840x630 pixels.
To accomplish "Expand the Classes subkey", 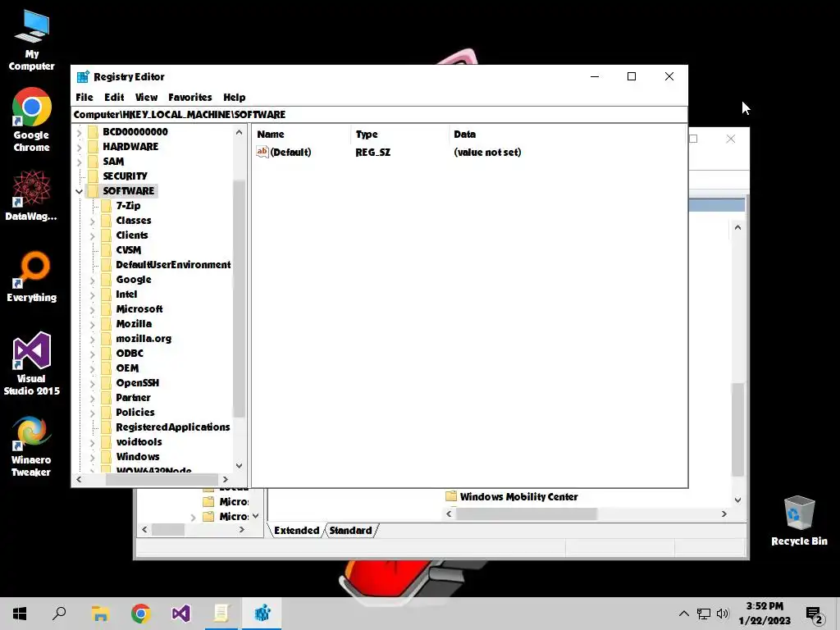I will click(92, 221).
